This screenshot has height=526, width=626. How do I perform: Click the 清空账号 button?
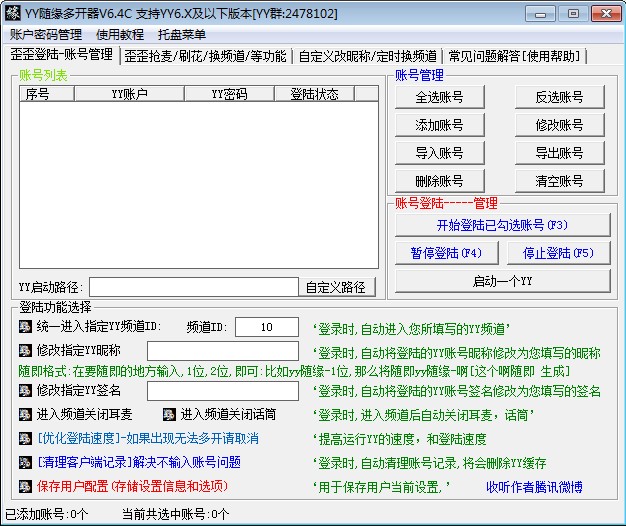pos(560,181)
